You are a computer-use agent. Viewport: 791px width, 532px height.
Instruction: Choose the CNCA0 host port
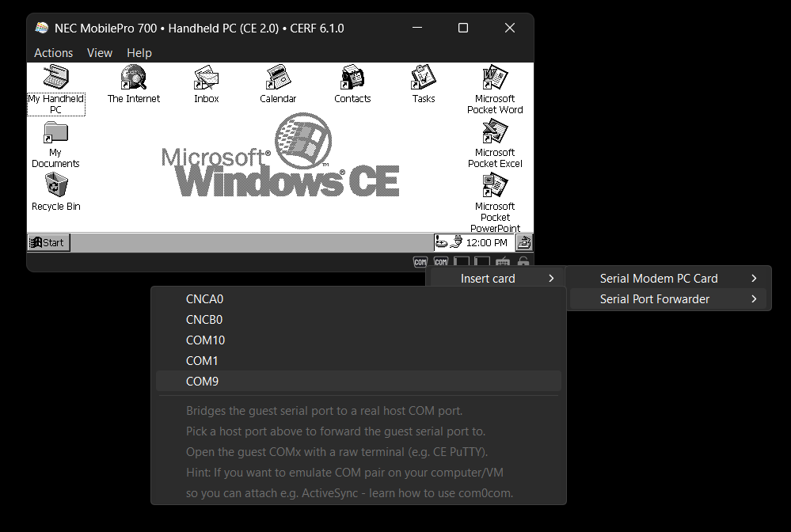tap(359, 299)
